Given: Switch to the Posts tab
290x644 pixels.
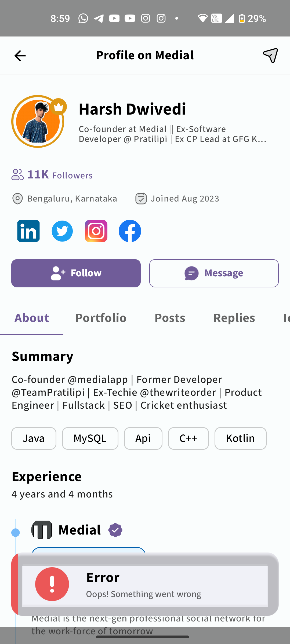Looking at the screenshot, I should point(170,318).
